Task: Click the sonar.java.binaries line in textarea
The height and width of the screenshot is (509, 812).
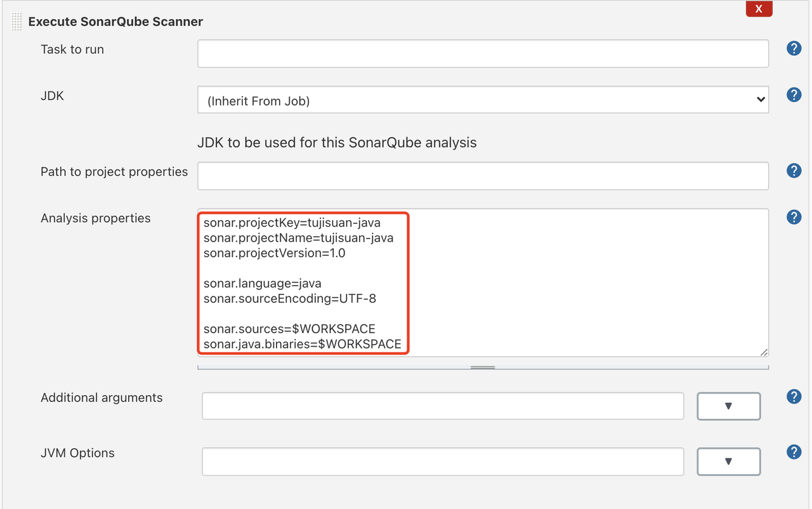Action: [x=302, y=345]
